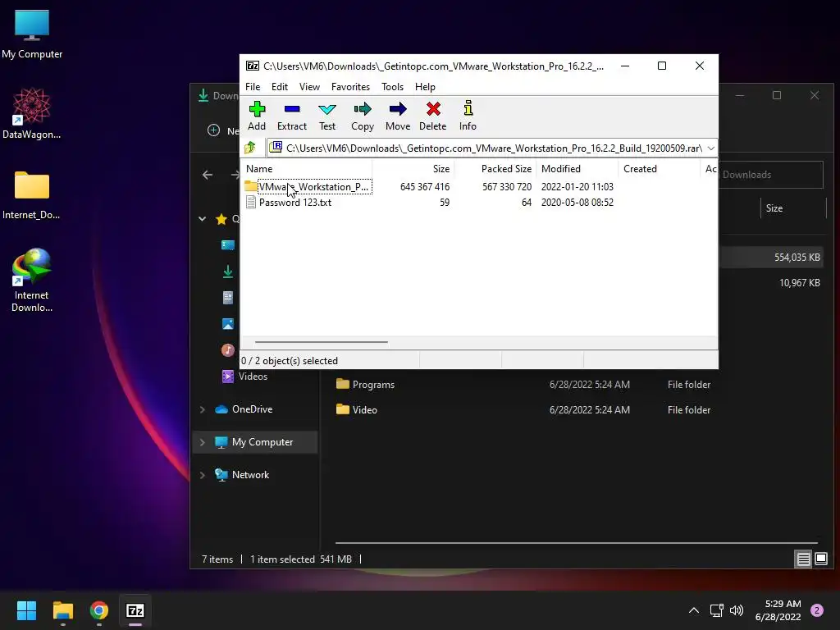
Task: Select My Computer in Explorer sidebar
Action: pyautogui.click(x=262, y=442)
